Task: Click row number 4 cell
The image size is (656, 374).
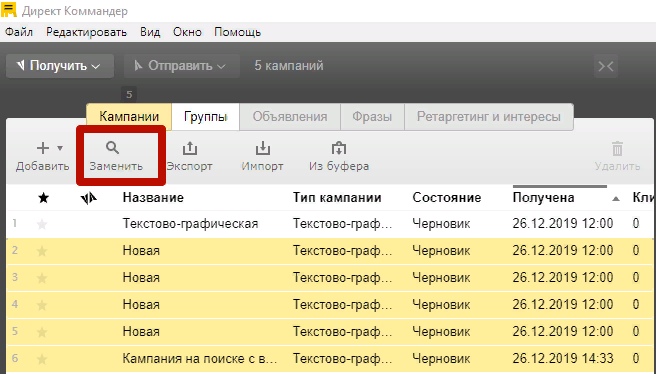Action: click(15, 304)
